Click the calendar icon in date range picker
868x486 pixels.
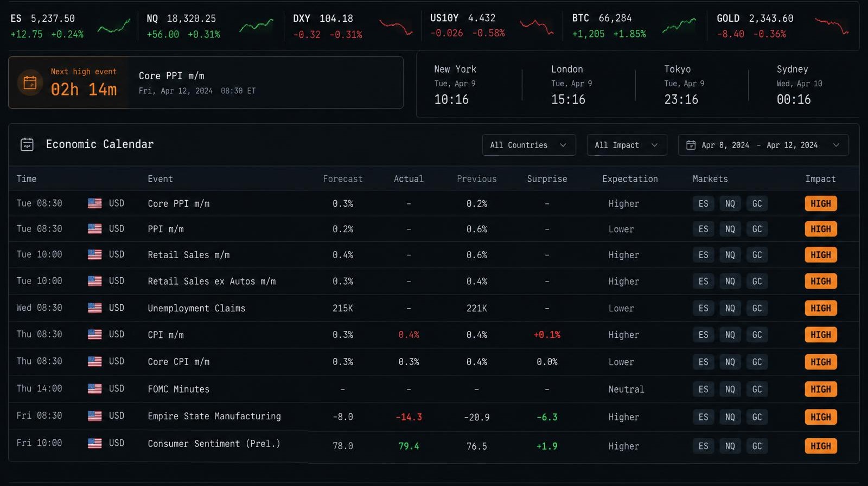(691, 145)
